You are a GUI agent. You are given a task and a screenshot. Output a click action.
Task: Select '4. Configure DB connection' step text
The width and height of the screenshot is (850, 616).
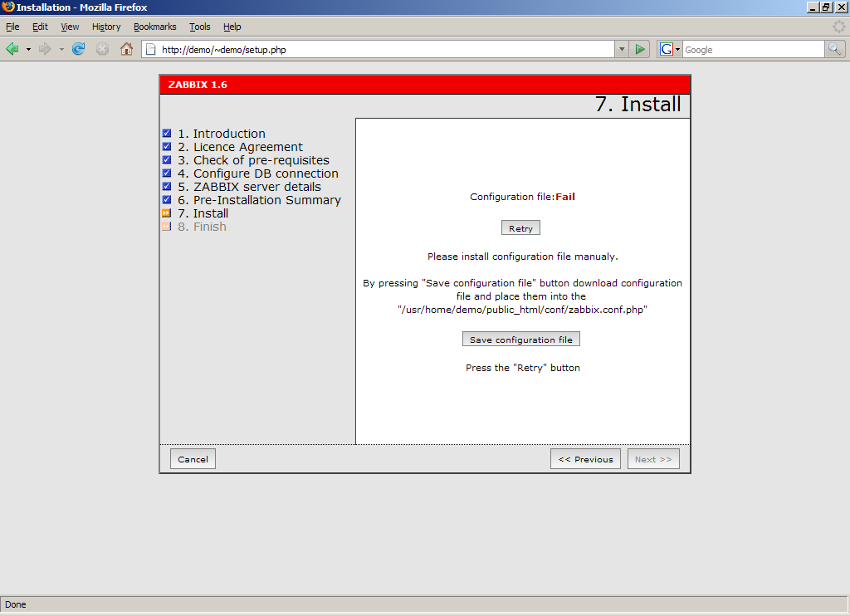click(258, 174)
